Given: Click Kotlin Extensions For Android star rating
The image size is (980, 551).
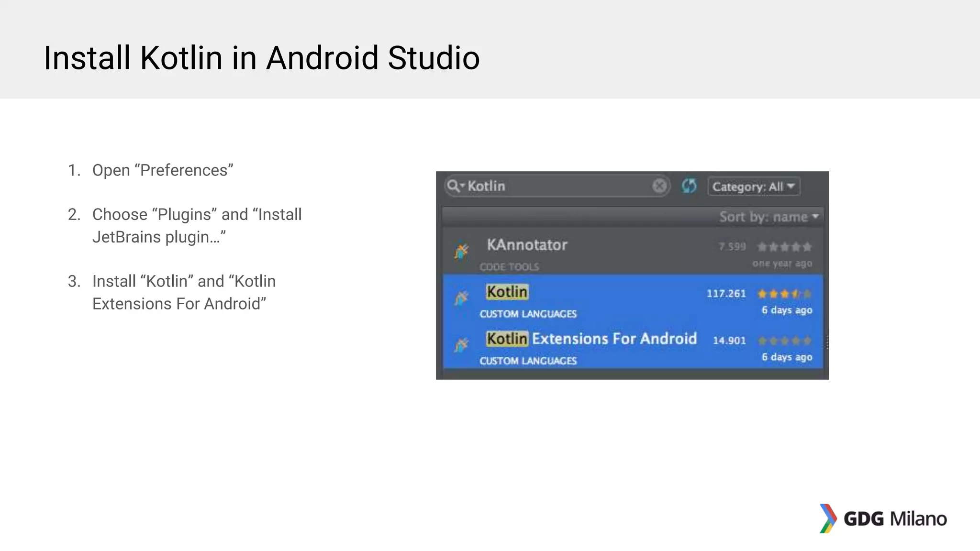Looking at the screenshot, I should pyautogui.click(x=784, y=341).
